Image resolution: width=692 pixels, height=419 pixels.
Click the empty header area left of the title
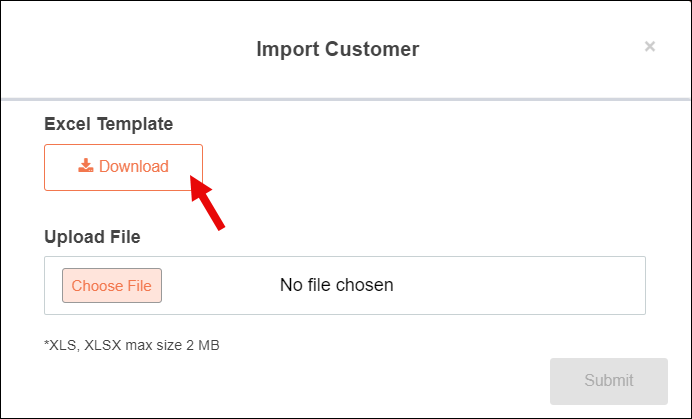click(120, 48)
